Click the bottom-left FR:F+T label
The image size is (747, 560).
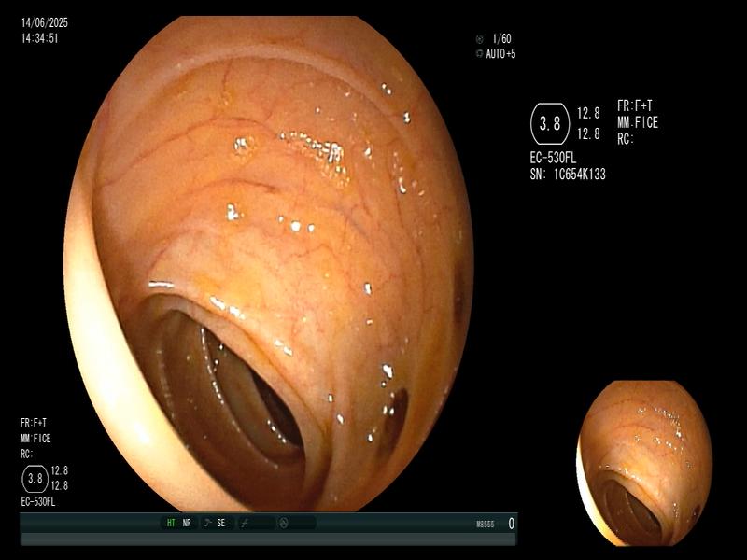pyautogui.click(x=34, y=423)
